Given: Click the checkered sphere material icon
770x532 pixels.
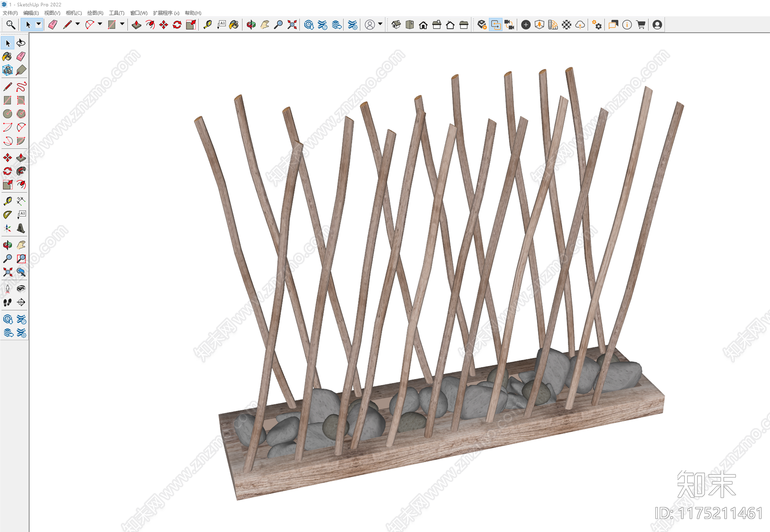Looking at the screenshot, I should click(x=566, y=25).
